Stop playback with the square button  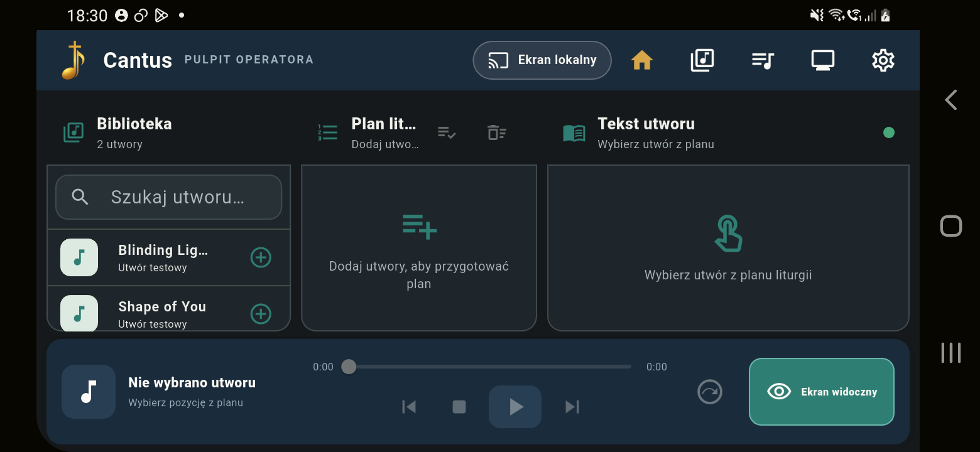[x=459, y=407]
